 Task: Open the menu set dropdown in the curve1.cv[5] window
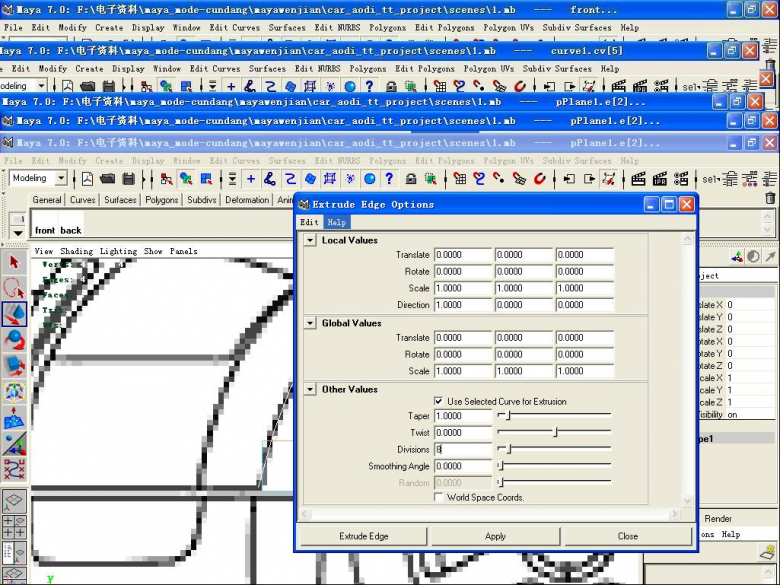point(41,86)
